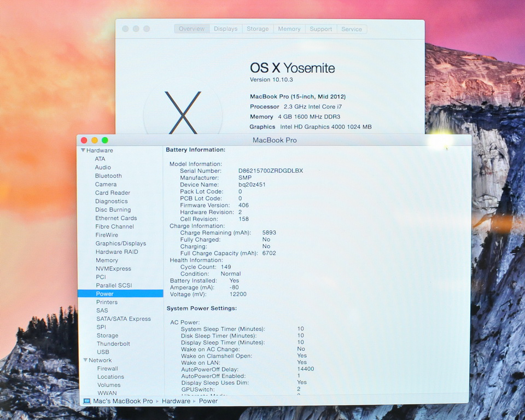Switch to the Displays tab
The height and width of the screenshot is (420, 525).
(226, 29)
